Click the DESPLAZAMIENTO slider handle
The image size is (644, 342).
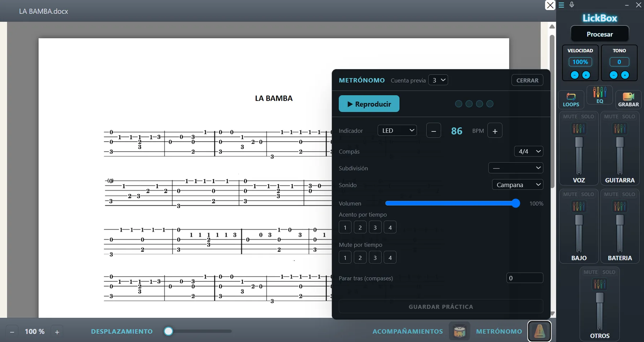[168, 331]
